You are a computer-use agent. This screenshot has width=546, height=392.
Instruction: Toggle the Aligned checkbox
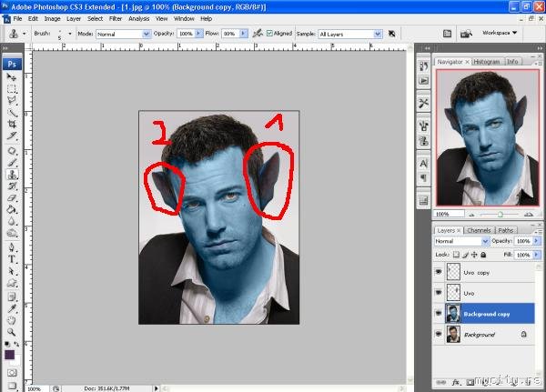(x=270, y=34)
